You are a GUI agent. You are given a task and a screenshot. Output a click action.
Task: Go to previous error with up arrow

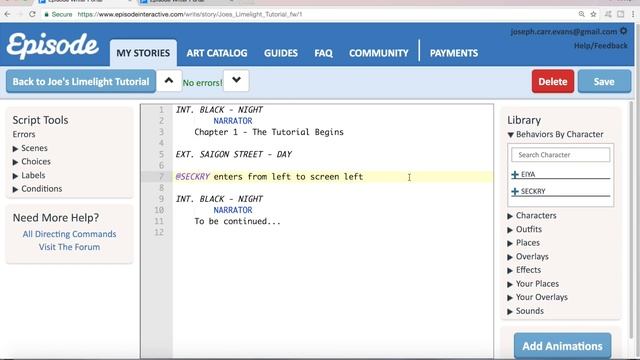[x=169, y=80]
